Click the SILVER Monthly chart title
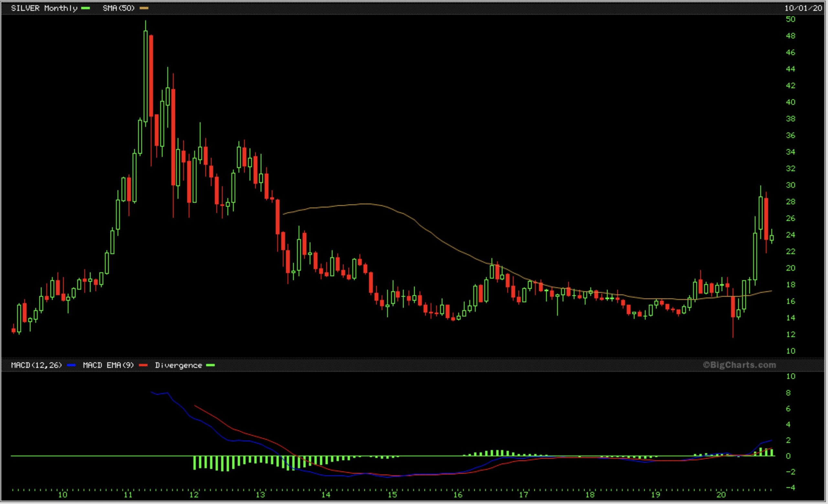828x504 pixels. click(x=44, y=8)
